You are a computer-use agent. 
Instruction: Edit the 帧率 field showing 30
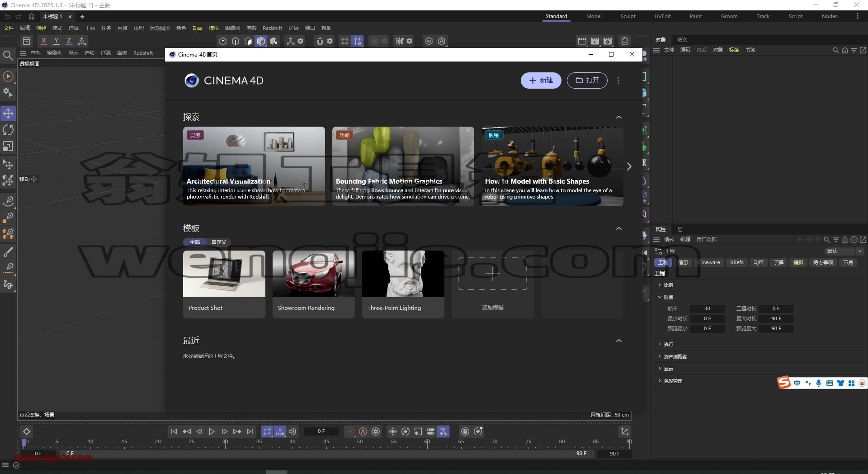click(x=707, y=308)
